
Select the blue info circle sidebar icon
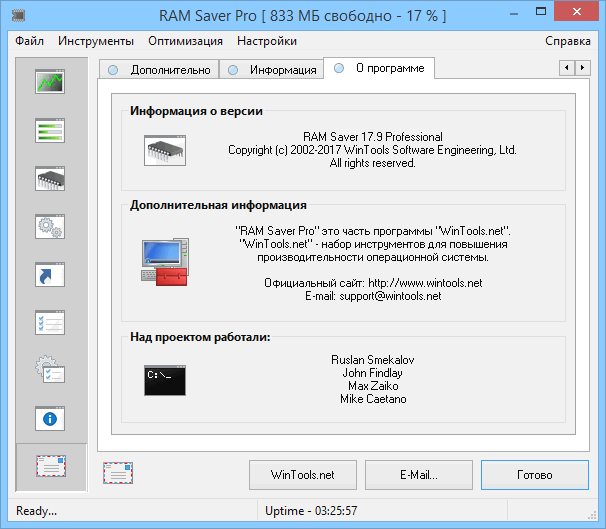tap(49, 418)
